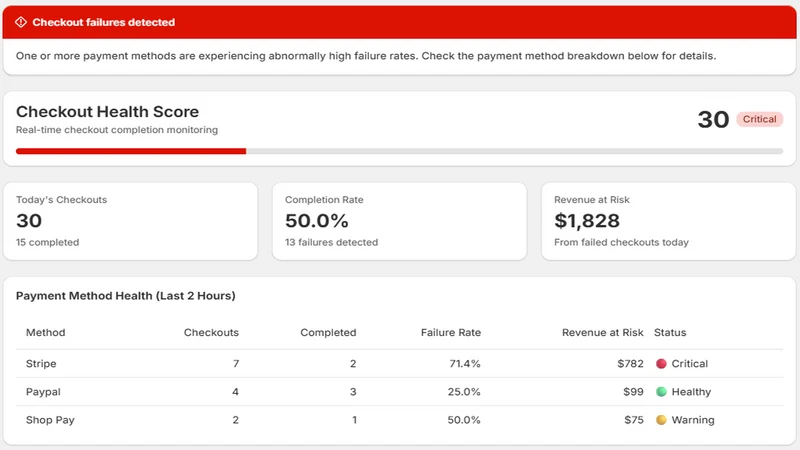
Task: Click 'From failed checkouts today' text
Action: pos(621,242)
